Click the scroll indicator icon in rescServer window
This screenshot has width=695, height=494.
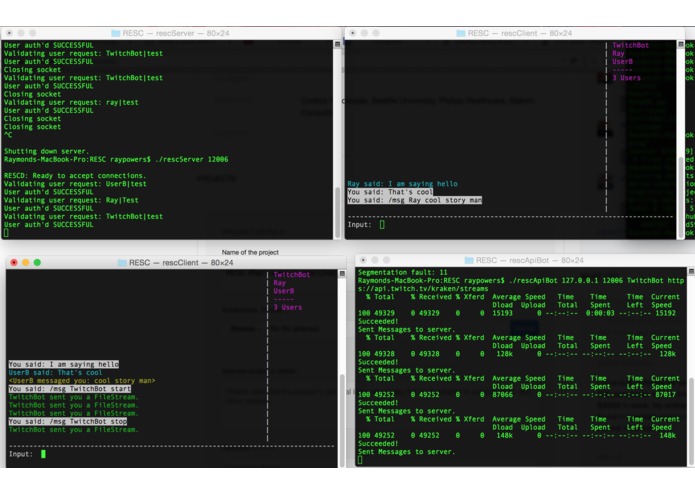tap(337, 44)
